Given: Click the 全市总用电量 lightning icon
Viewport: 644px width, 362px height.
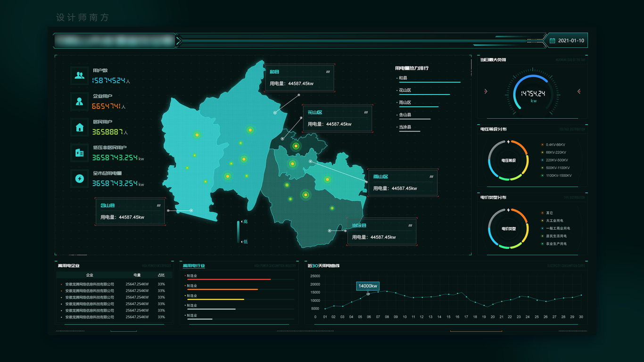Looking at the screenshot, I should click(x=80, y=179).
